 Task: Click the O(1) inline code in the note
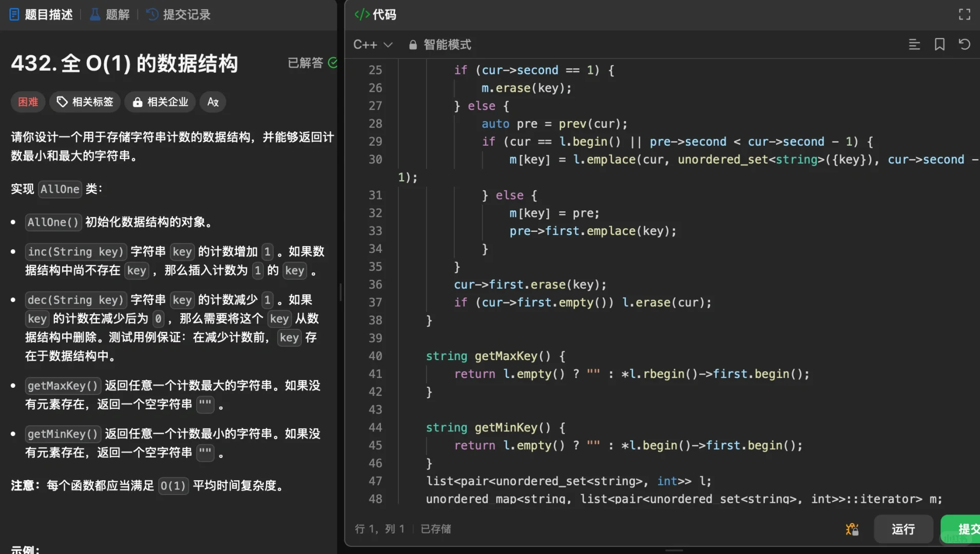click(x=173, y=486)
